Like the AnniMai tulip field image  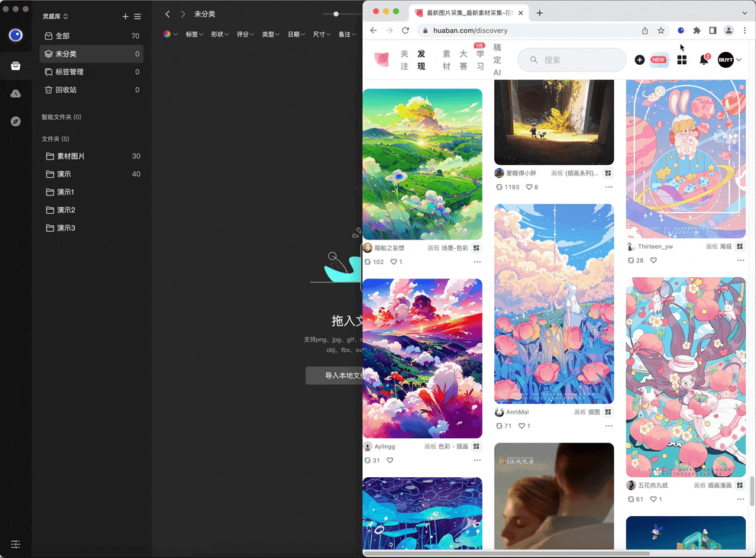coord(522,426)
